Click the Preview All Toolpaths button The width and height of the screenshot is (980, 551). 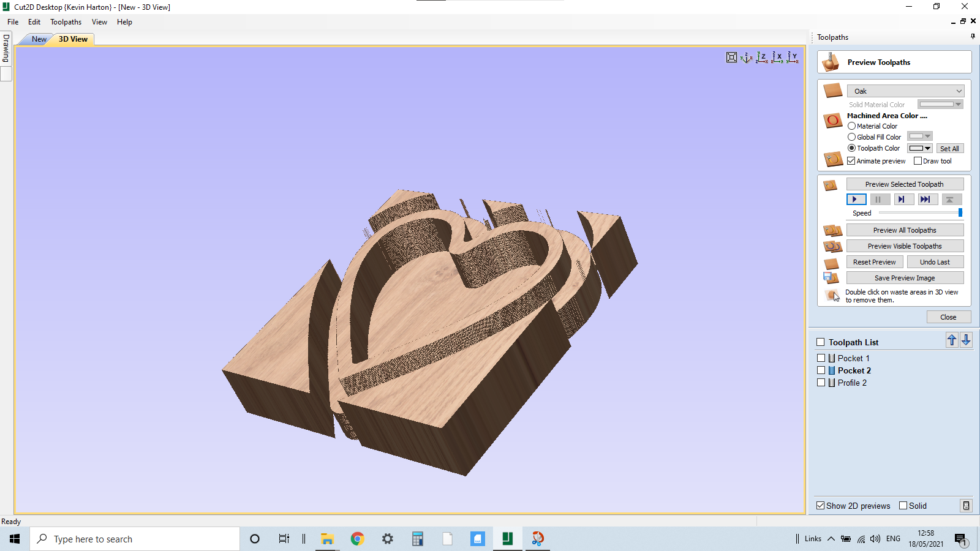pyautogui.click(x=905, y=230)
